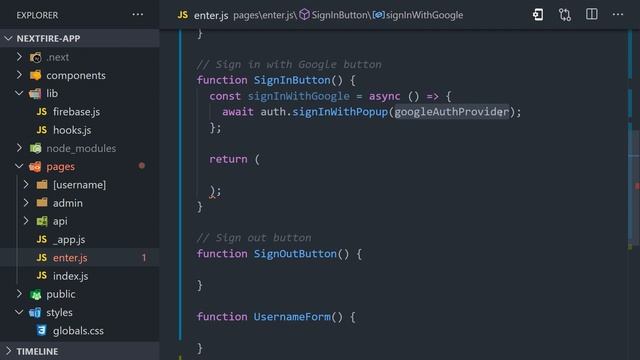The height and width of the screenshot is (360, 640).
Task: Expand the admin folder chevron
Action: [26, 202]
